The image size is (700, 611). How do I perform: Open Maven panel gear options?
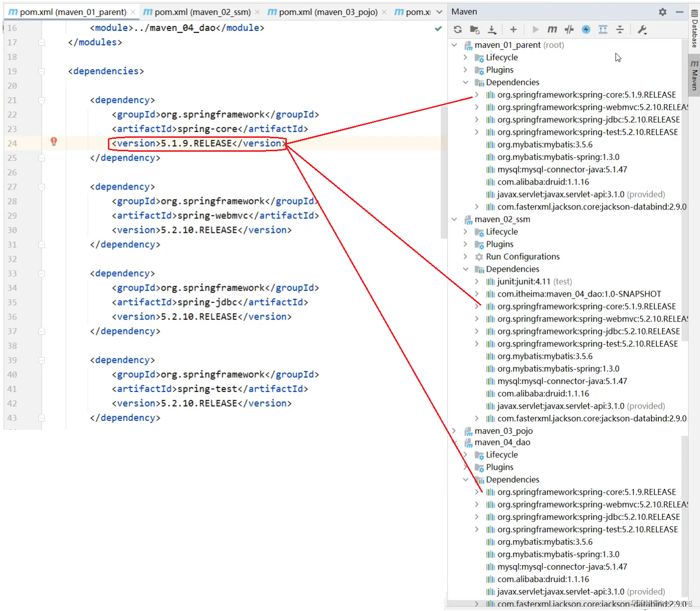[663, 11]
